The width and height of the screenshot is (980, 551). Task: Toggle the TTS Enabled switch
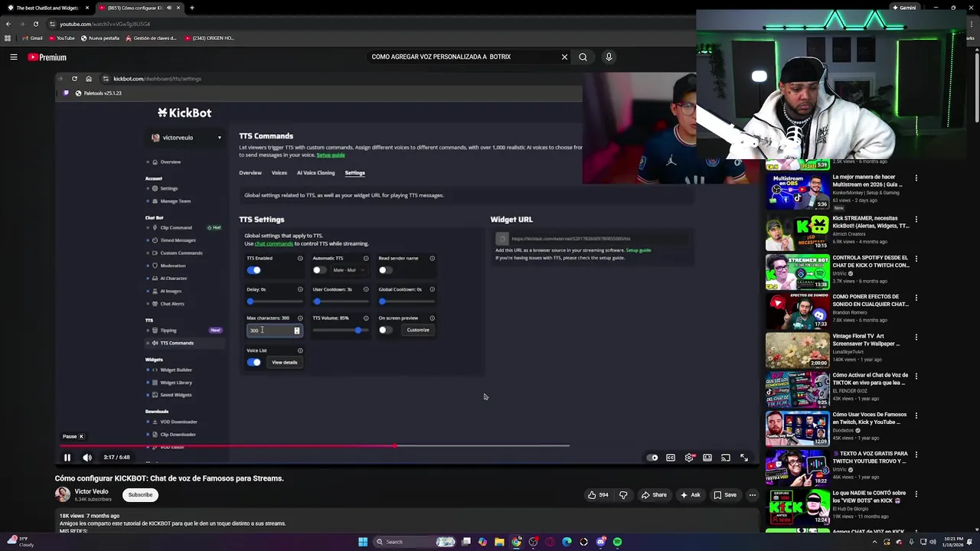tap(254, 270)
